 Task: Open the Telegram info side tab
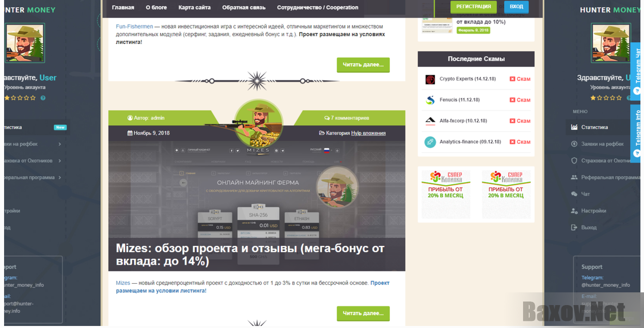(x=637, y=133)
